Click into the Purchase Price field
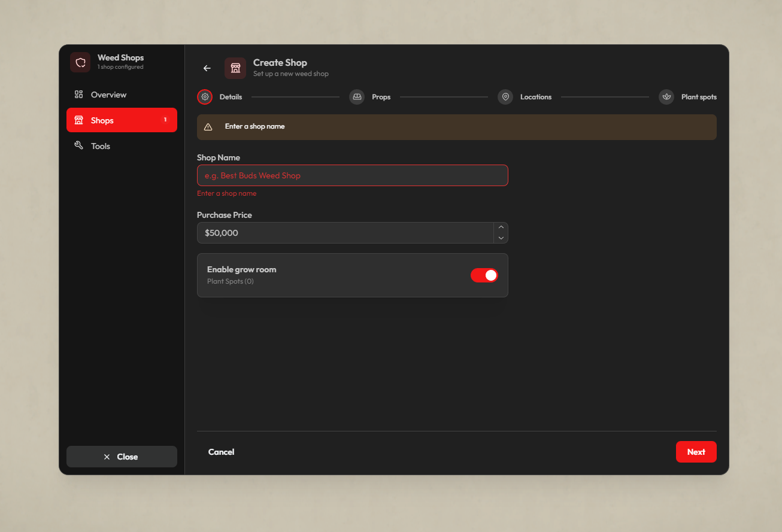 [345, 233]
